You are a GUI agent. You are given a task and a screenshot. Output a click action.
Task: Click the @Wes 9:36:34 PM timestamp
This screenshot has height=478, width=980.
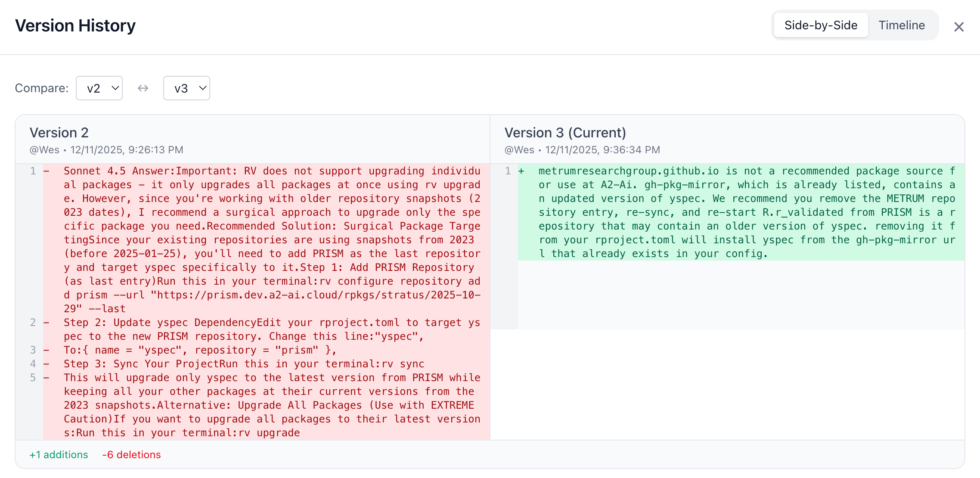[582, 150]
